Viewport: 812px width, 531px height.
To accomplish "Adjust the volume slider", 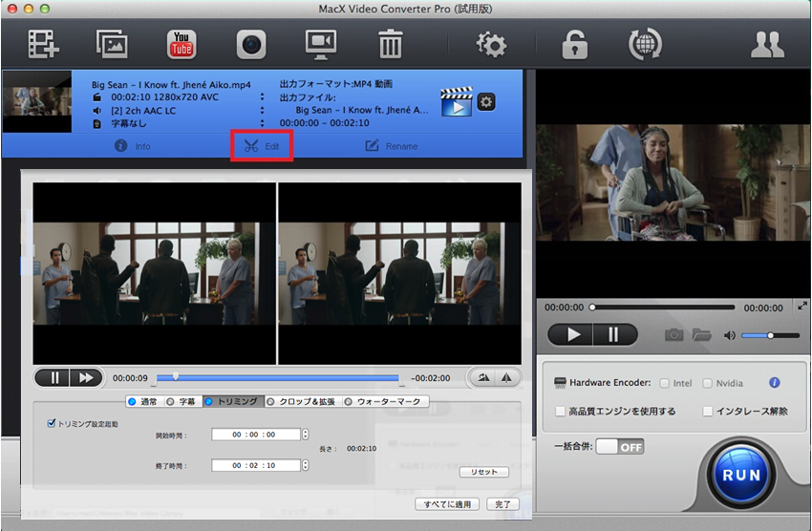I will (771, 335).
